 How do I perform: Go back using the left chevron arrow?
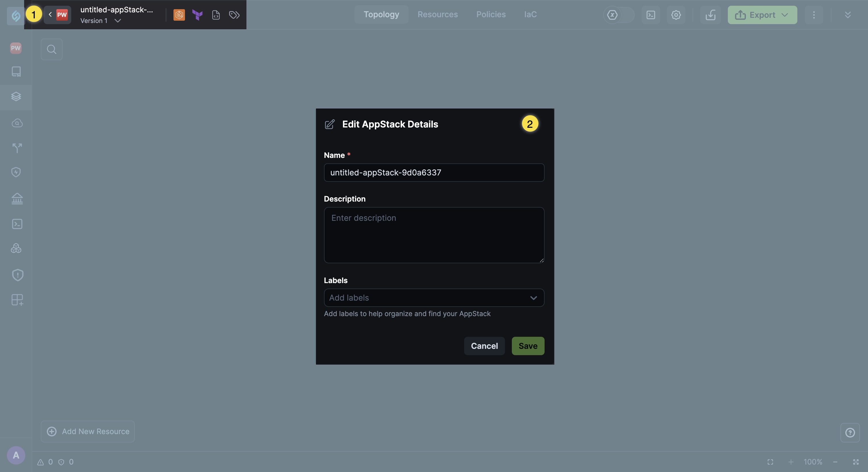click(50, 14)
